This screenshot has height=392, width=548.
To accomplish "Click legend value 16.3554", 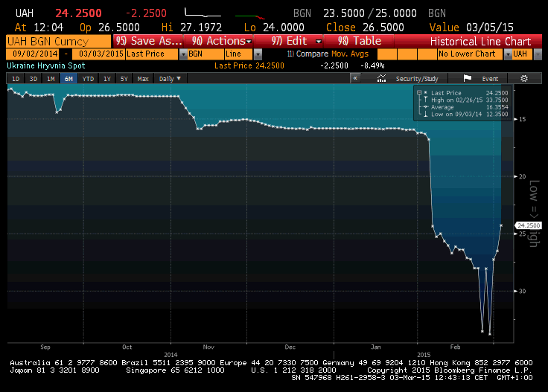I will coord(497,107).
